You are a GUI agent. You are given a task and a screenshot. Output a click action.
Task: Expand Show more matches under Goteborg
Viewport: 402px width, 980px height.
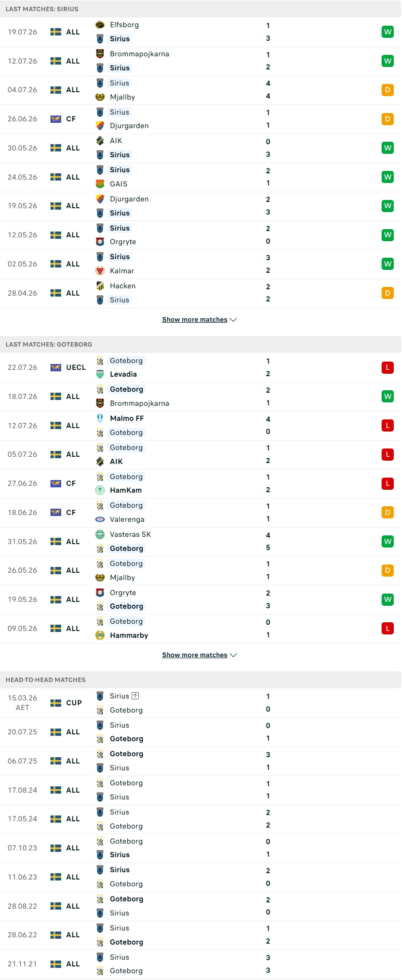point(200,655)
